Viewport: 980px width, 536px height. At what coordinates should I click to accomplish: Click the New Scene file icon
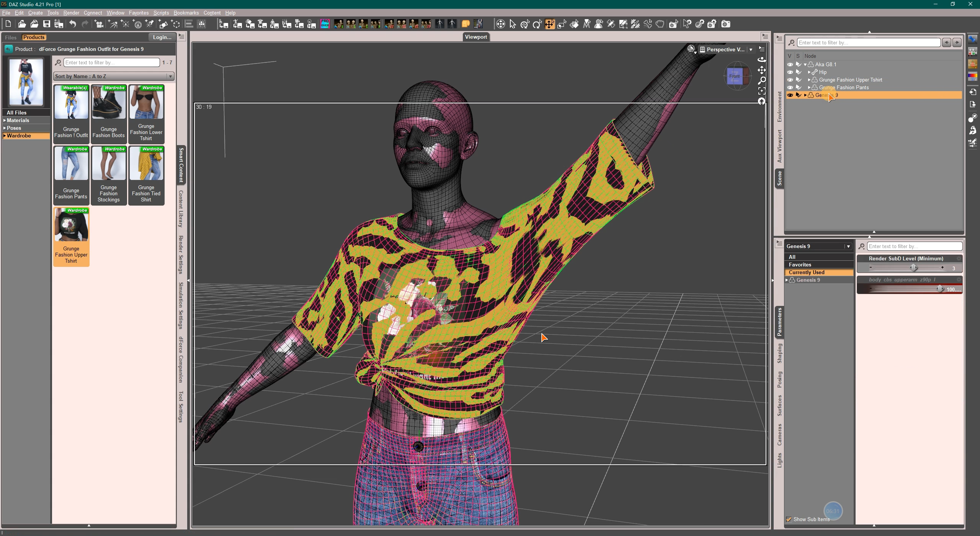coord(8,24)
